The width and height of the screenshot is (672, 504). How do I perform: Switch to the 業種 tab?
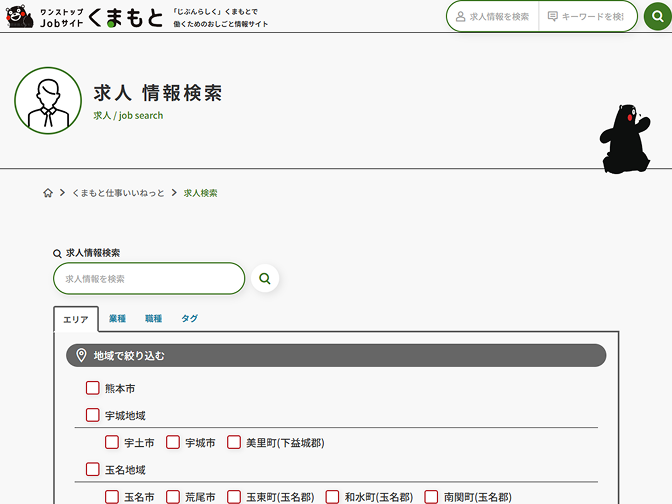coord(117,318)
